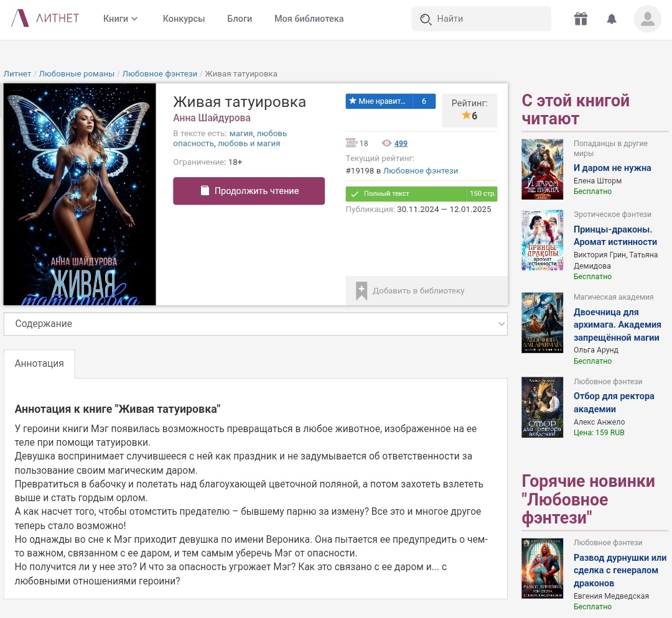Open the Любовные романы breadcrumb link
This screenshot has width=672, height=618.
(77, 73)
